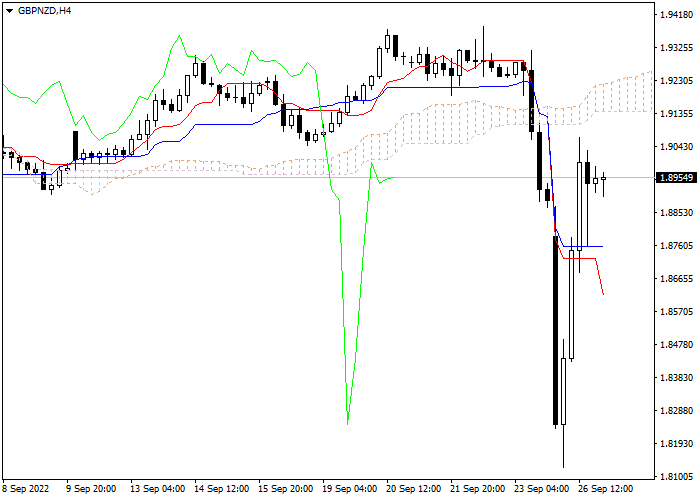Select the 19 Sep 04:00 time label

point(350,489)
